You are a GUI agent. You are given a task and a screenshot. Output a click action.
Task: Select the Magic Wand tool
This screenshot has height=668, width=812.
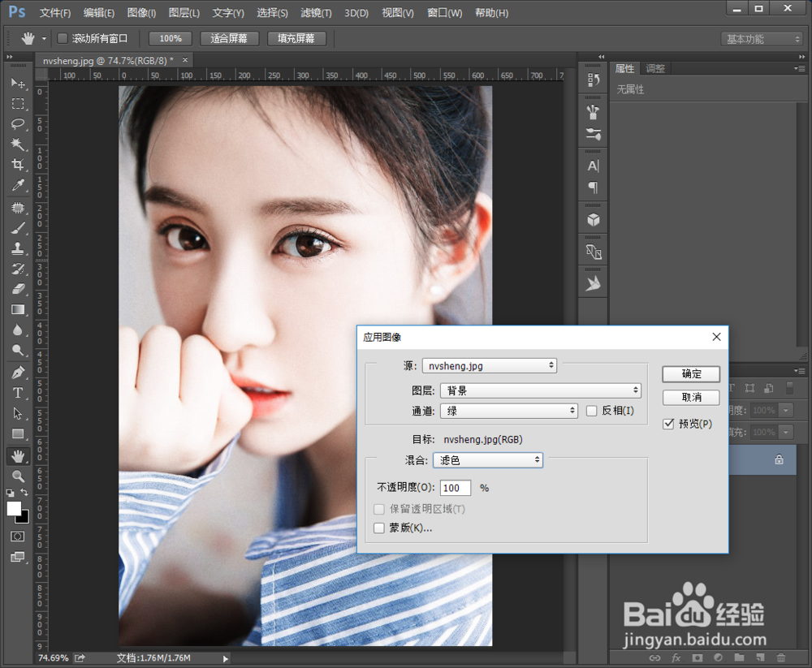[x=18, y=144]
